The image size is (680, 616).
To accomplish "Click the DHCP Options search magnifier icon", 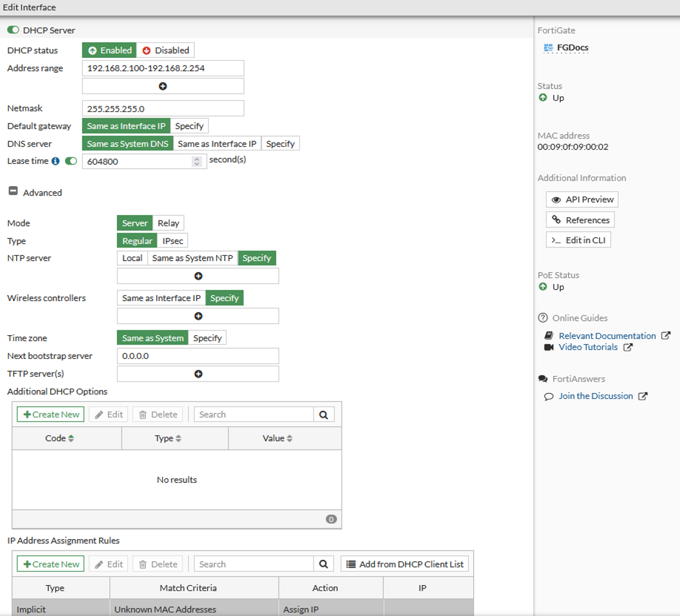I will 324,414.
